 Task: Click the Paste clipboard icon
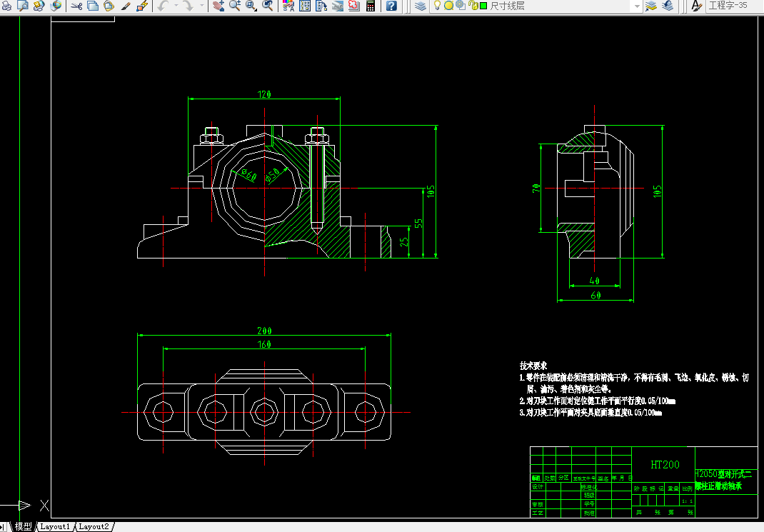coord(109,6)
